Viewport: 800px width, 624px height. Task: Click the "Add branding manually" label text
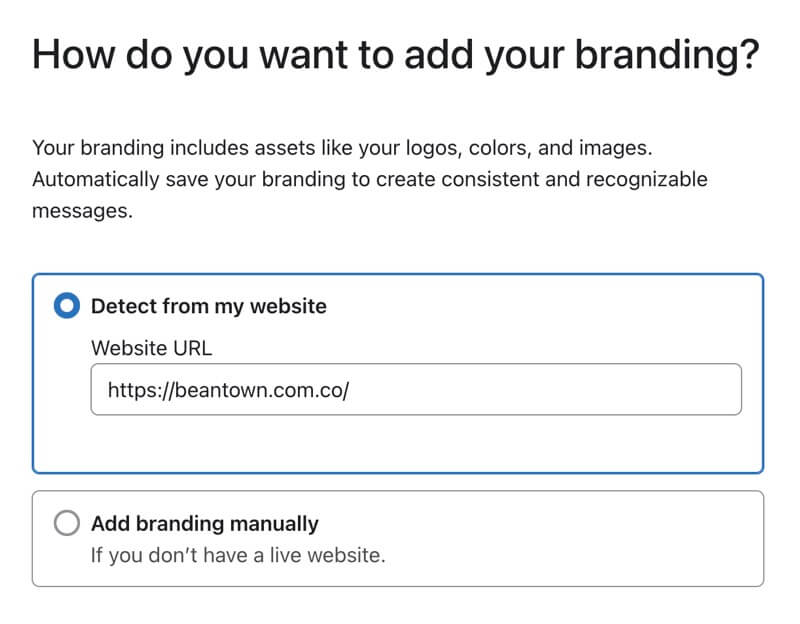(x=205, y=523)
